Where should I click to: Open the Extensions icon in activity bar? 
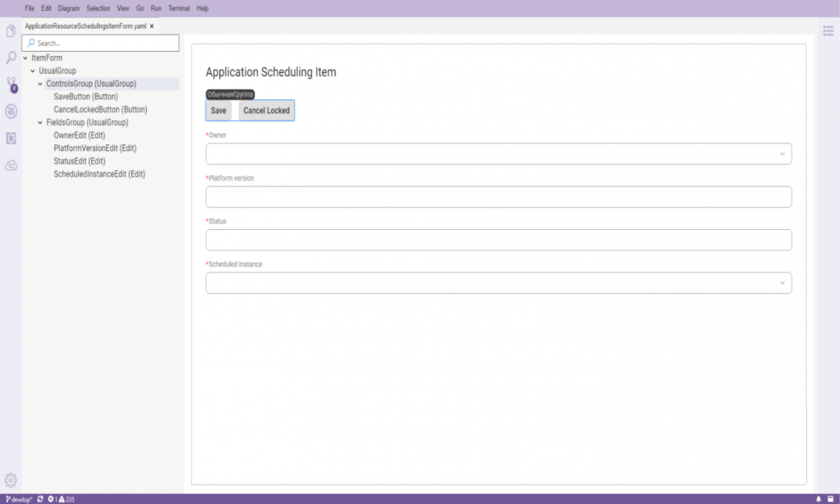11,138
